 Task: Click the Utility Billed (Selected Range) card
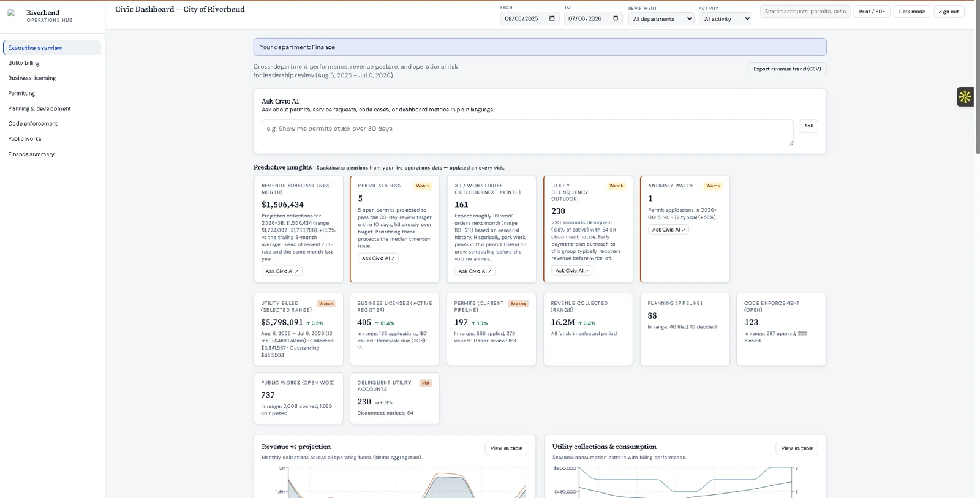[x=298, y=330]
